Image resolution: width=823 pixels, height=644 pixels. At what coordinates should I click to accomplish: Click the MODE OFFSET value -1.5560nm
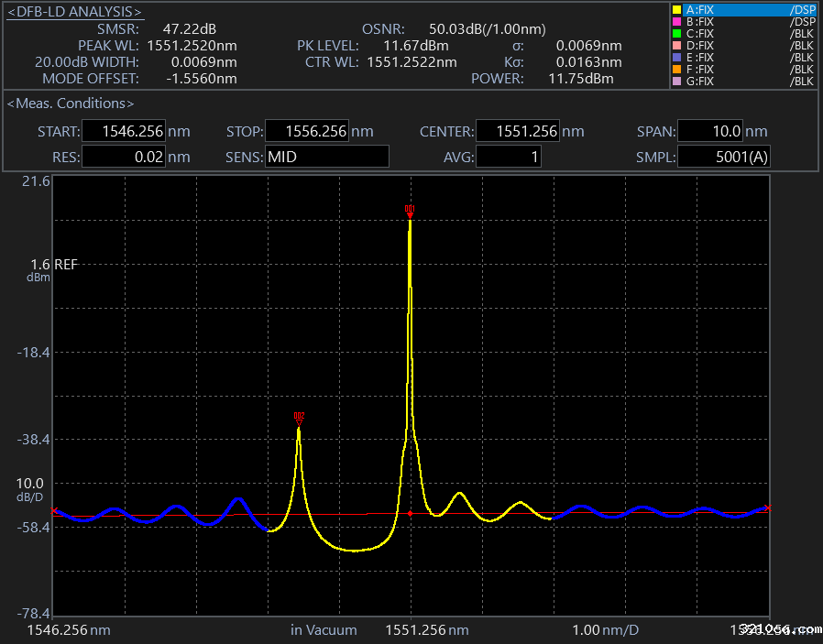coord(202,79)
